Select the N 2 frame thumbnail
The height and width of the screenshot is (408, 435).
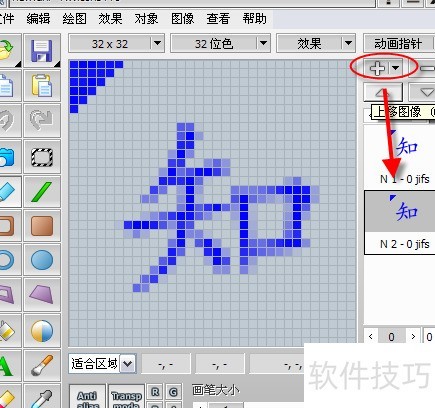point(400,222)
